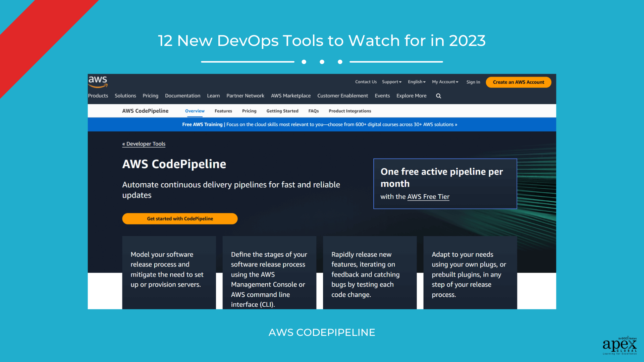This screenshot has height=362, width=644.
Task: Open the Partner Network menu
Action: [245, 96]
